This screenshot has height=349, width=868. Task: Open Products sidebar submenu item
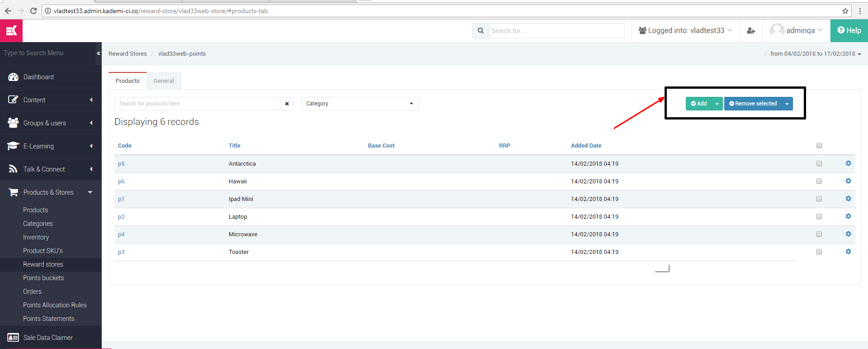pos(36,210)
